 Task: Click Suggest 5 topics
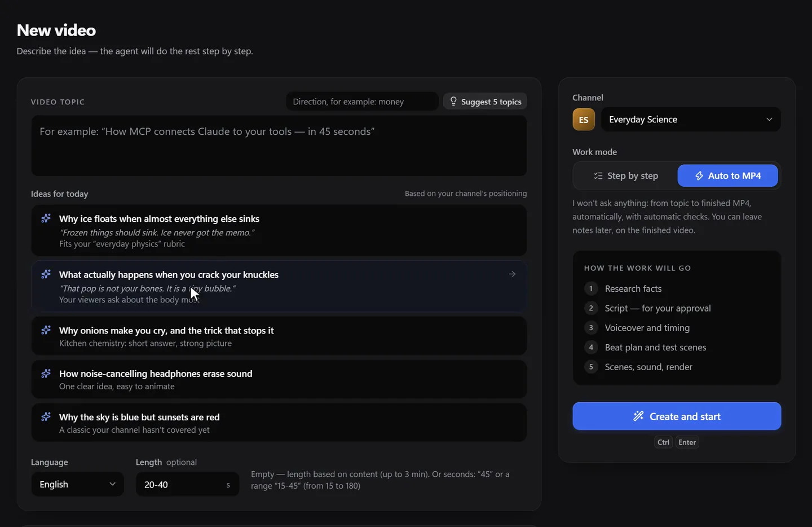point(485,102)
